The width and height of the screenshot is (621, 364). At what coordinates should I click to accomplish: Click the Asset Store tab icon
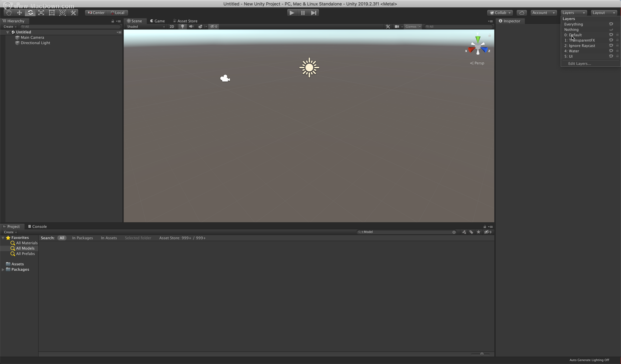pos(174,20)
